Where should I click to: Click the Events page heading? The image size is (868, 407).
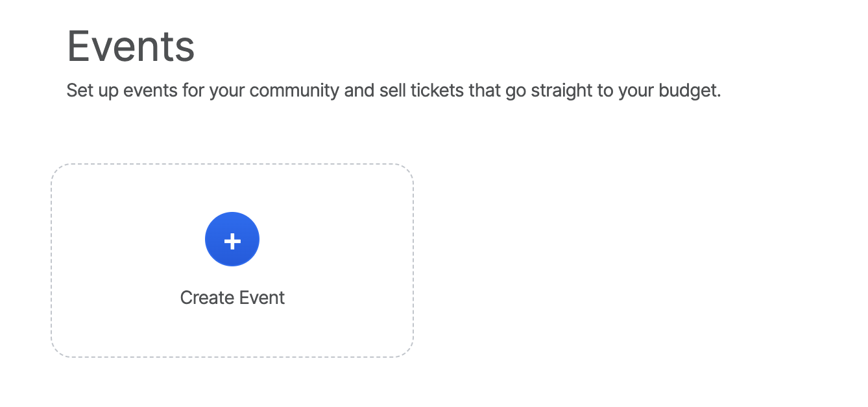pyautogui.click(x=131, y=46)
